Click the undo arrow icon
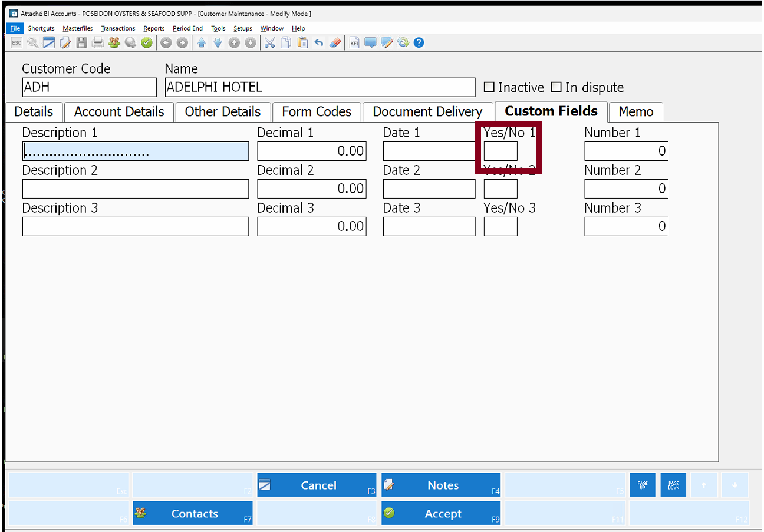The width and height of the screenshot is (764, 532). pos(319,42)
